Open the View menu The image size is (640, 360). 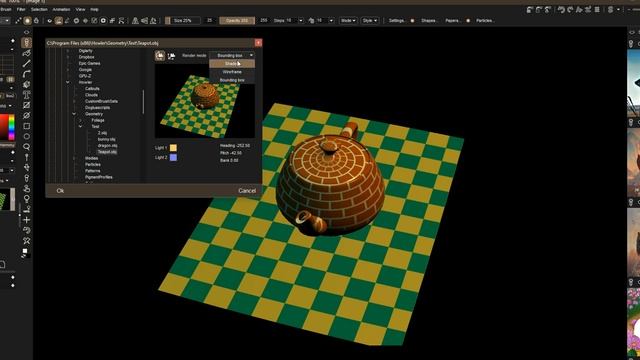click(80, 9)
